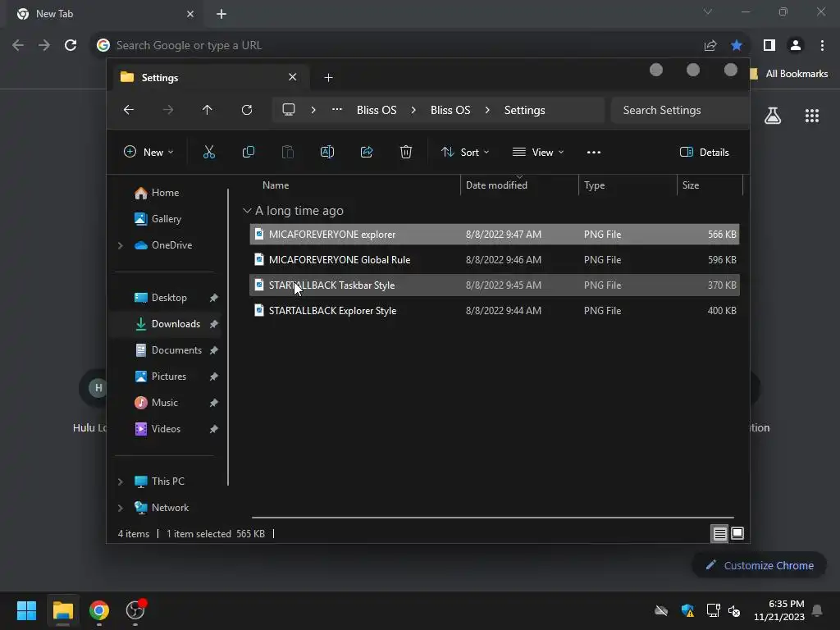Expand breadcrumb chevron before Settings
This screenshot has width=840, height=630.
[487, 110]
